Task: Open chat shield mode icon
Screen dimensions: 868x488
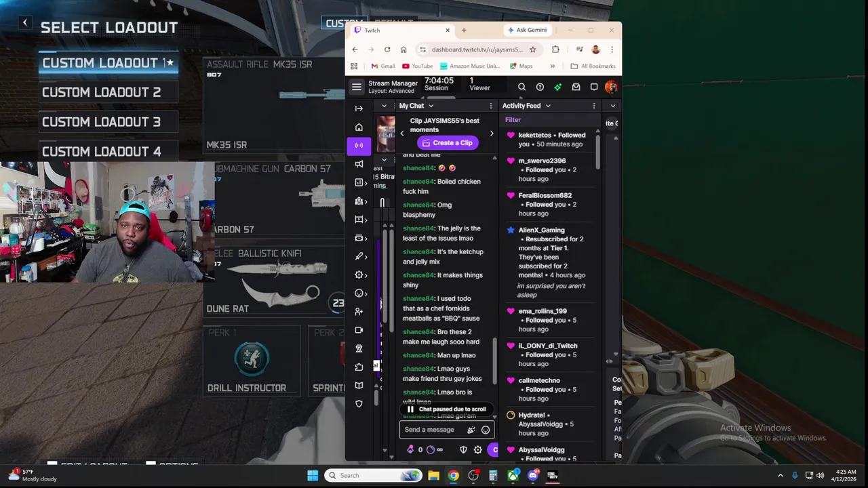Action: tap(463, 449)
